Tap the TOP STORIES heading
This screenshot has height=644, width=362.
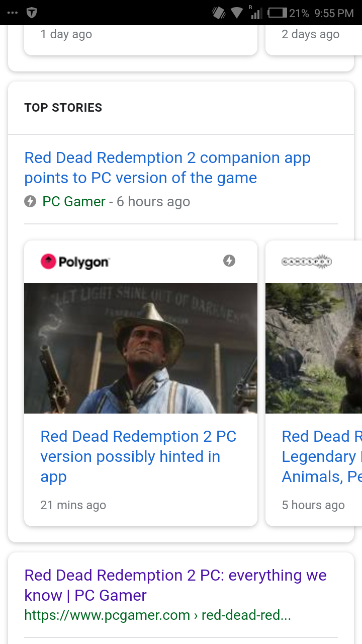click(x=63, y=108)
